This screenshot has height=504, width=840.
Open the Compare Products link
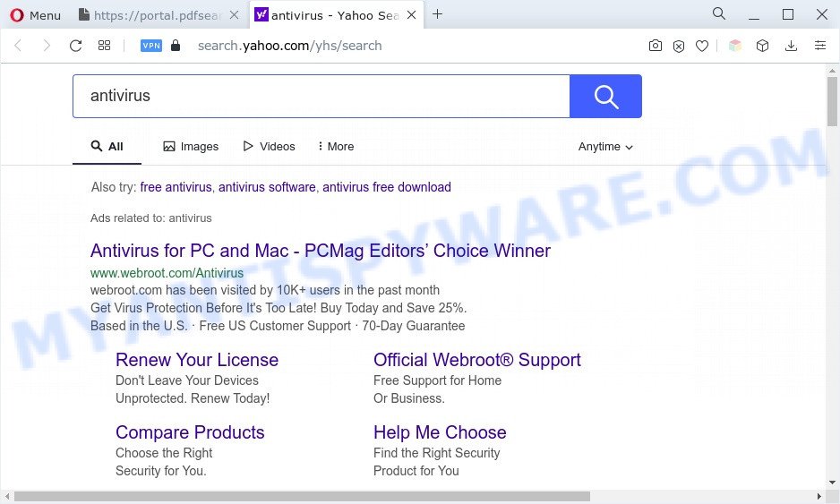tap(190, 432)
